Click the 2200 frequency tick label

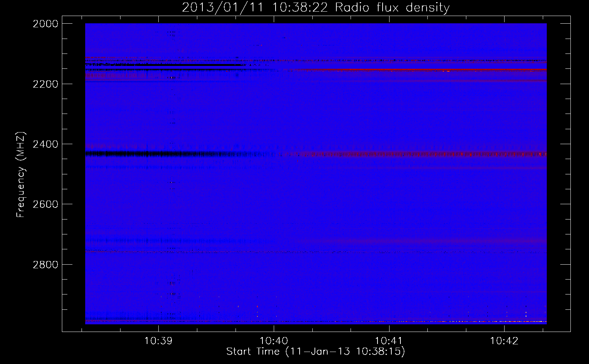(46, 84)
